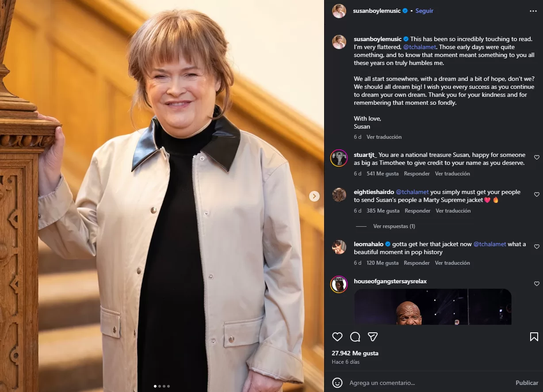Click Ver traducción under Susan's caption

click(x=384, y=137)
